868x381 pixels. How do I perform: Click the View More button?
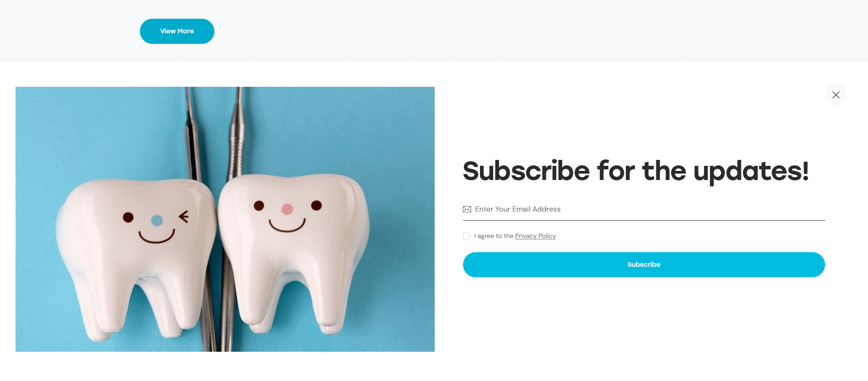pyautogui.click(x=177, y=31)
